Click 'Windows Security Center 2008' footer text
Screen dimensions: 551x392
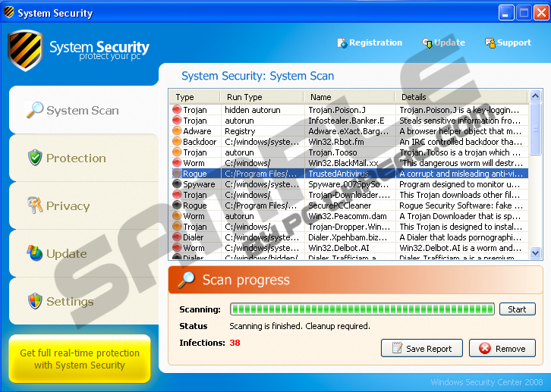coord(486,382)
